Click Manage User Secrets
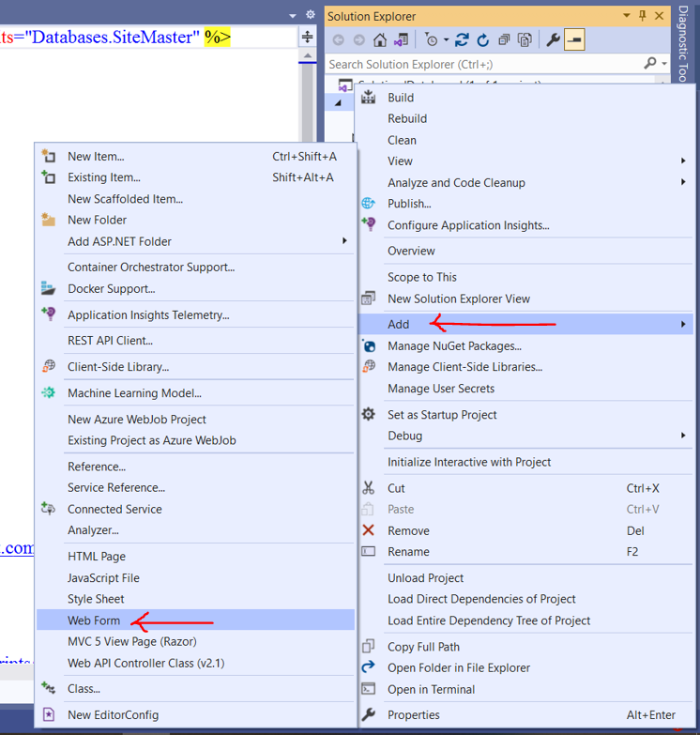 pyautogui.click(x=525, y=388)
